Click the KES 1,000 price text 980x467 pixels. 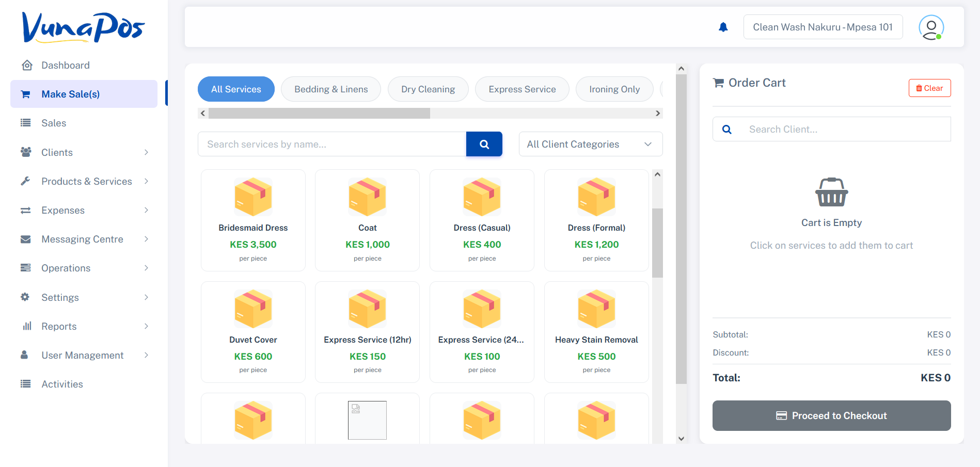coord(368,245)
